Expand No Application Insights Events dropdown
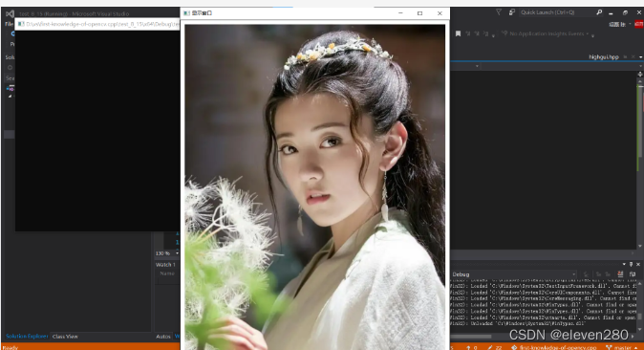644x350 pixels. (588, 33)
